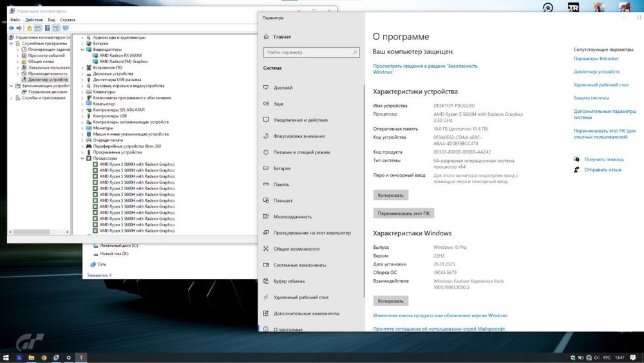
Task: Open the notification center in taskbar
Action: tap(633, 358)
